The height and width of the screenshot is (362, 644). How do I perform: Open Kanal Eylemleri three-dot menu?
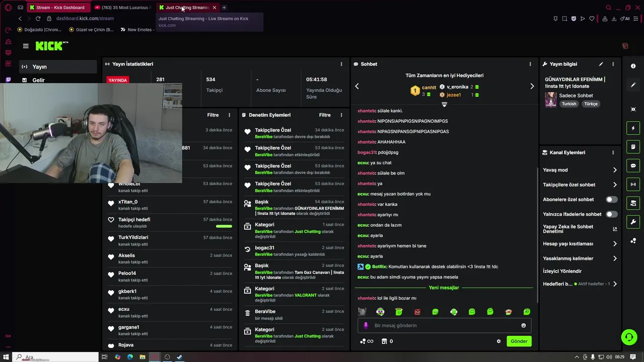[613, 152]
